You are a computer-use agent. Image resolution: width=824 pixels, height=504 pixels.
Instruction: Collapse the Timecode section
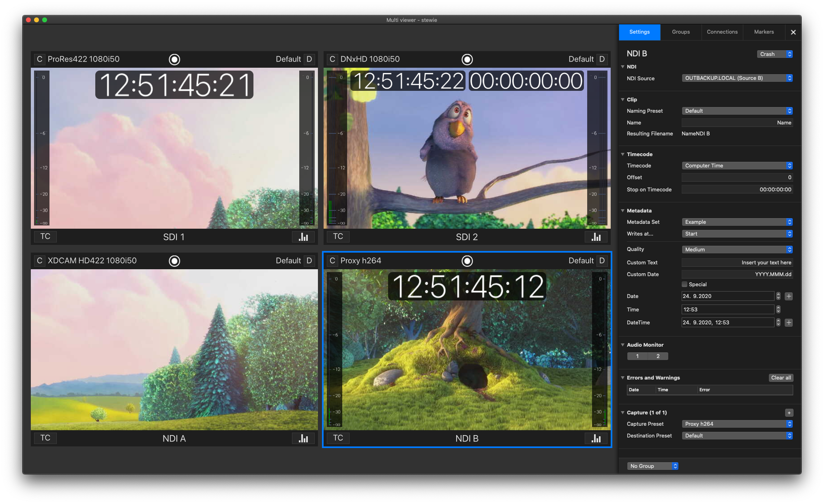pos(623,154)
